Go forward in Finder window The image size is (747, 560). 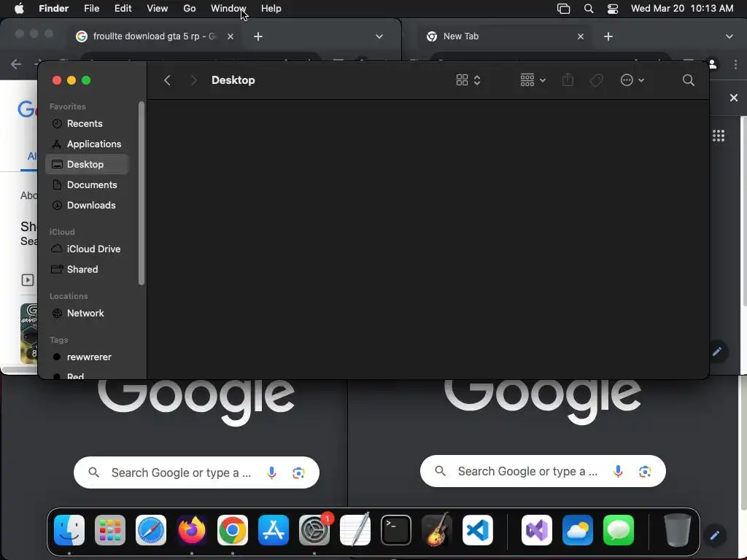click(193, 80)
